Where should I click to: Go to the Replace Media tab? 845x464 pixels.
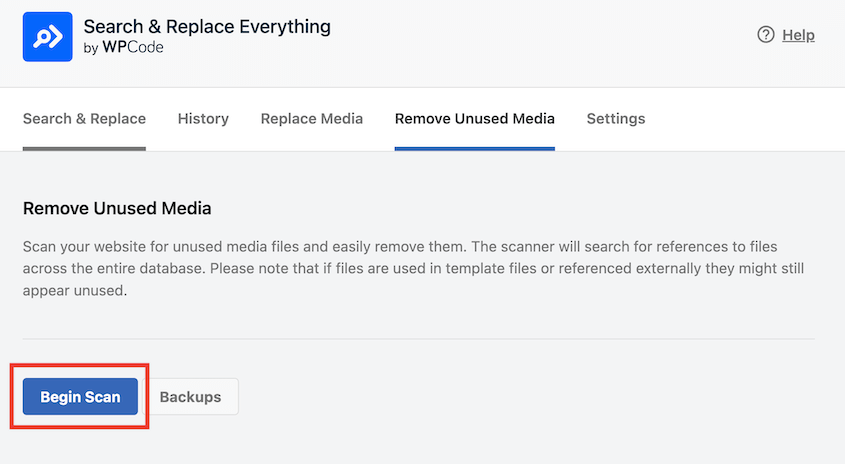[x=312, y=118]
